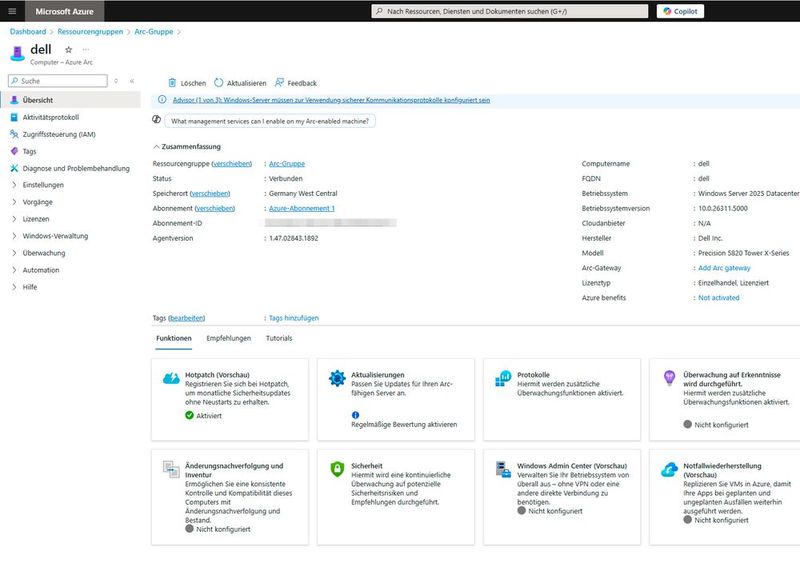Image resolution: width=800 pixels, height=587 pixels.
Task: Click the Sicherheit shield icon
Action: tap(339, 468)
